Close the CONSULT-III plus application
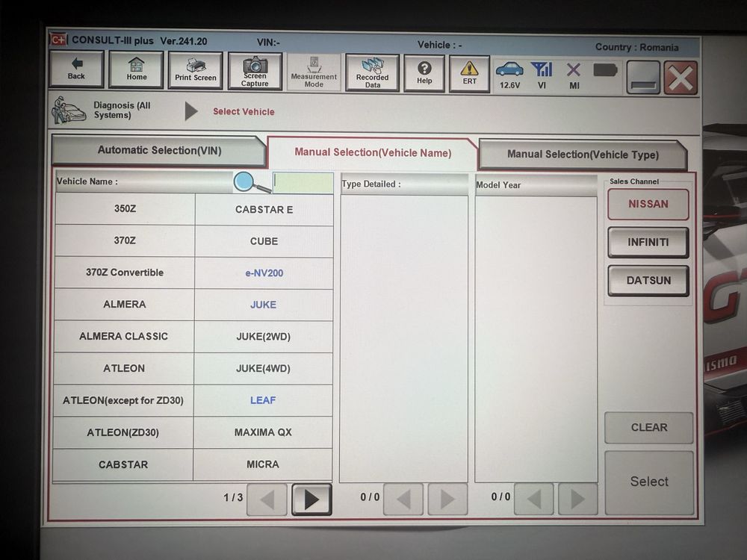The image size is (747, 560). tap(681, 78)
